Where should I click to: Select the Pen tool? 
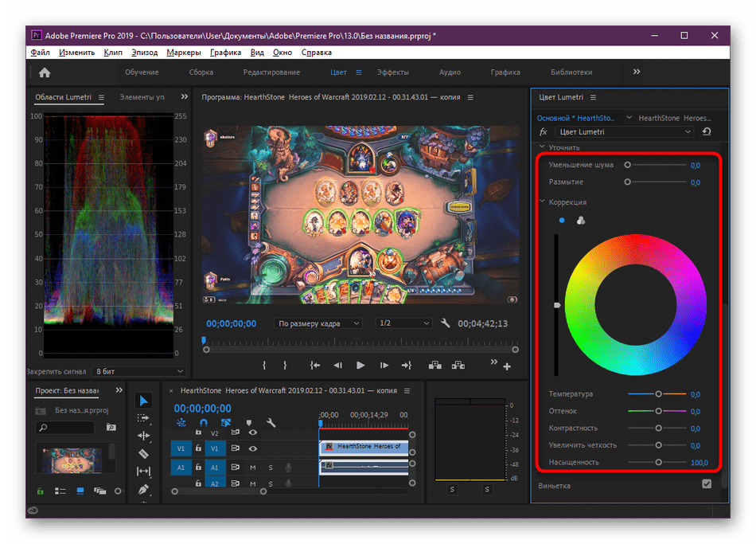143,489
